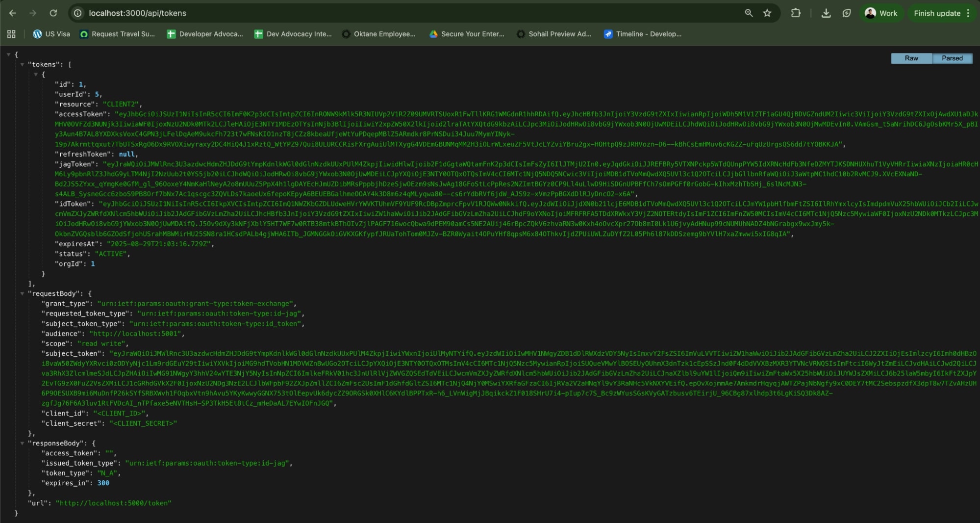Click the apps grid icon on bookmarks bar

click(x=11, y=34)
